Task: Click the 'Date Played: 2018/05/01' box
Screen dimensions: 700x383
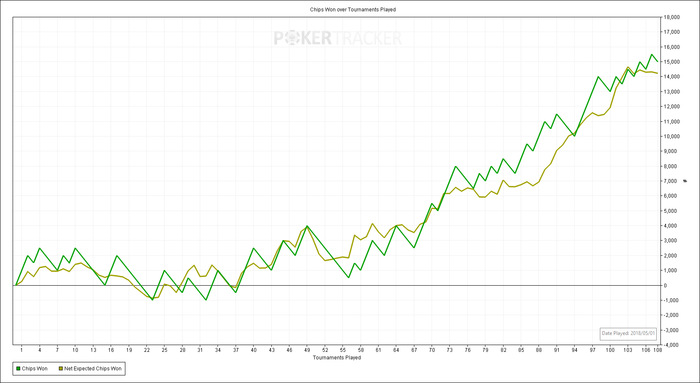Action: pyautogui.click(x=628, y=333)
